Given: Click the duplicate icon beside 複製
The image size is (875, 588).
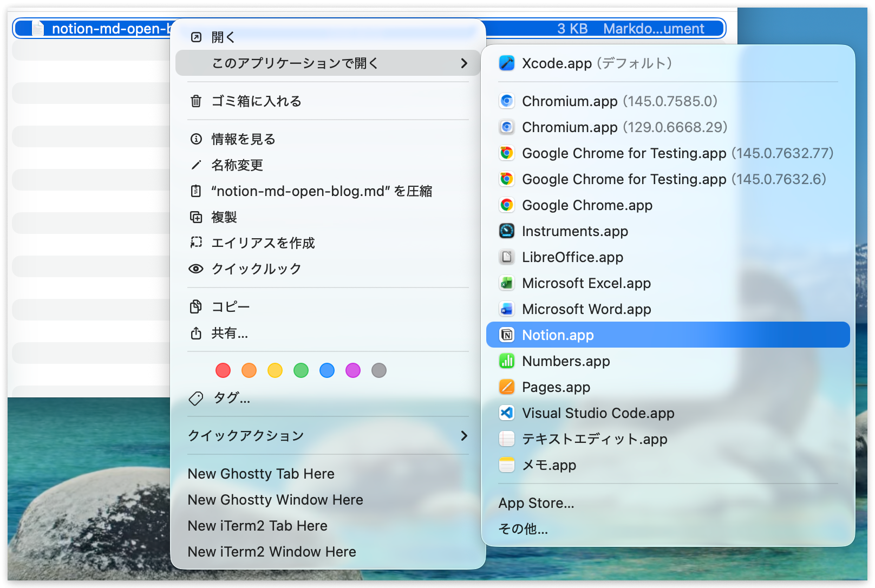Looking at the screenshot, I should (x=196, y=217).
